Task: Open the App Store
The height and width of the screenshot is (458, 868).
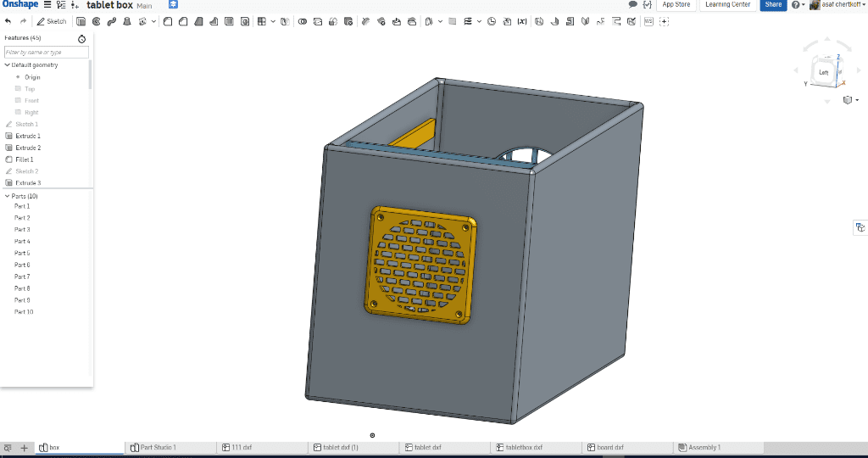Action: [x=676, y=4]
